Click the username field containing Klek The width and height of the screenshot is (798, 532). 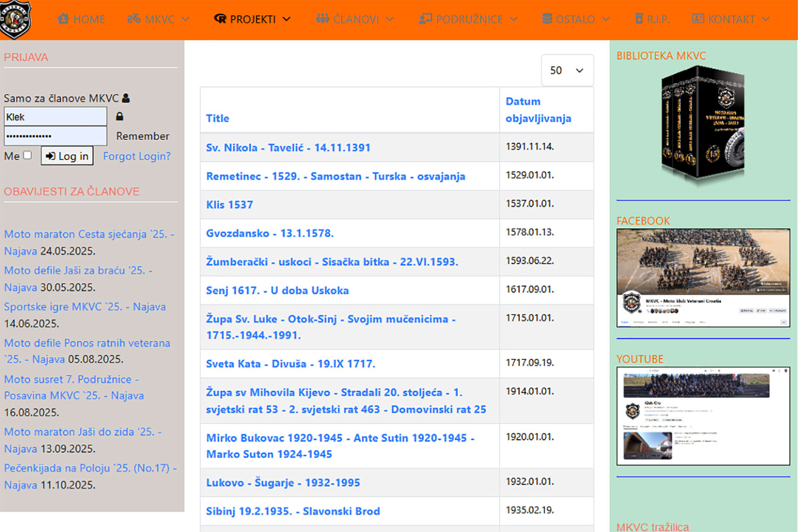tap(55, 117)
